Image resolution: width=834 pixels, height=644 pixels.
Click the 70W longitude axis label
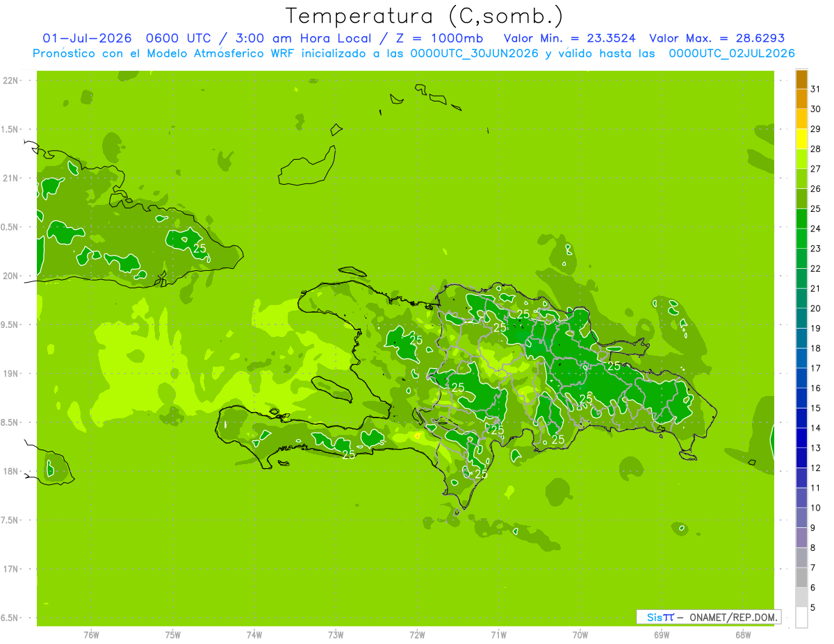pyautogui.click(x=580, y=635)
